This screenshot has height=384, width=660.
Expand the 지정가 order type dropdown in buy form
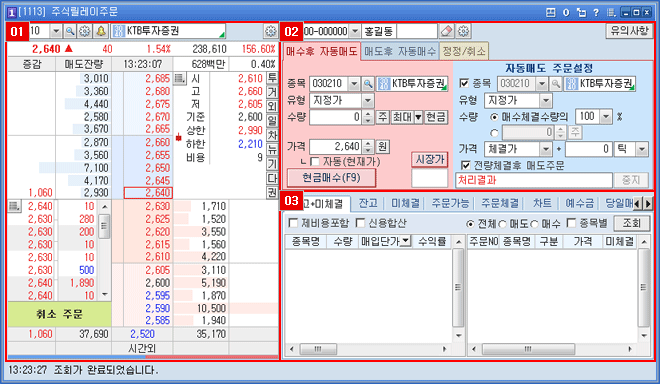pos(367,101)
